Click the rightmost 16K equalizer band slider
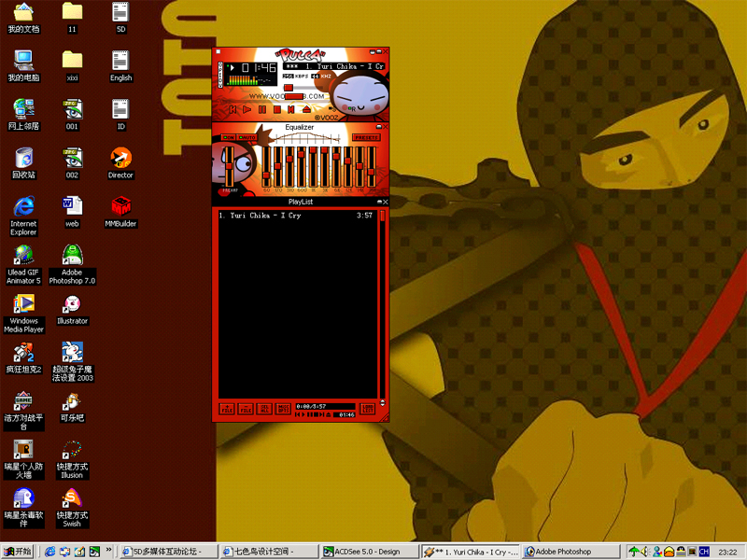 point(372,167)
